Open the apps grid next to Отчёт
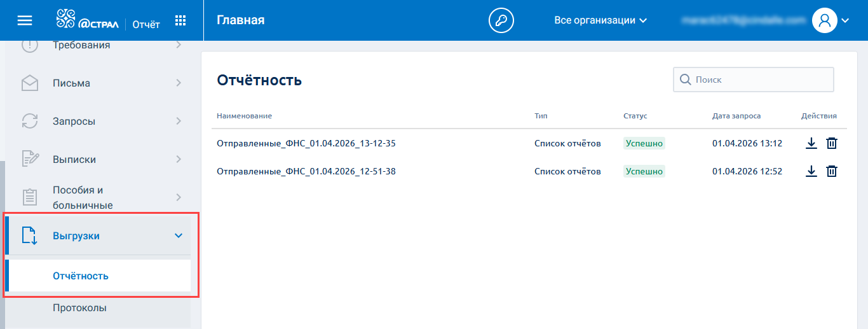The width and height of the screenshot is (868, 329). point(180,21)
